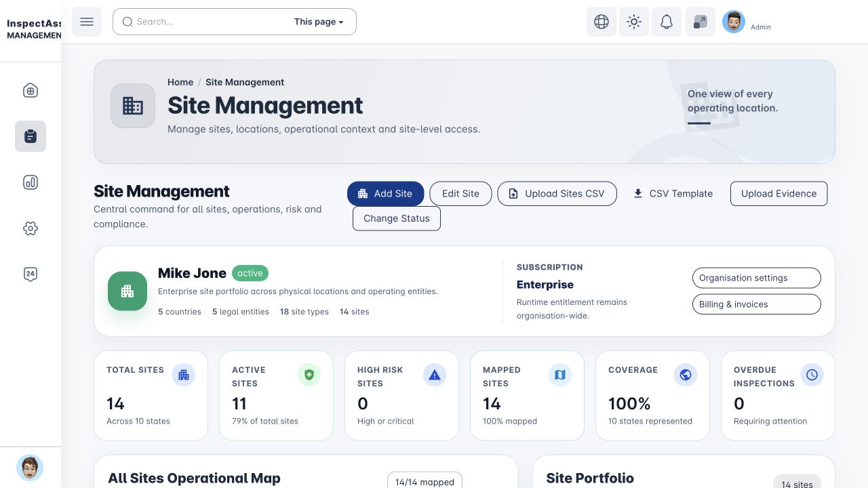Click the Enterprise subscription label

coord(545,285)
